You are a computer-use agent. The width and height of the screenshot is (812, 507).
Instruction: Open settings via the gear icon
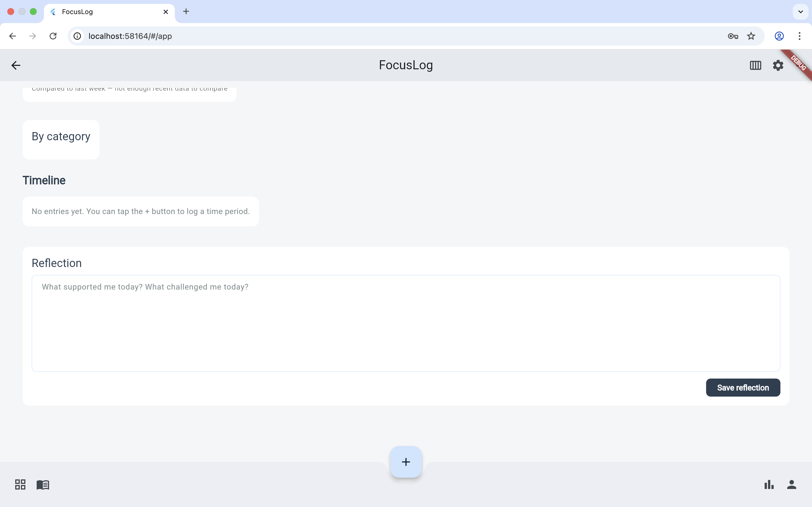pos(778,65)
